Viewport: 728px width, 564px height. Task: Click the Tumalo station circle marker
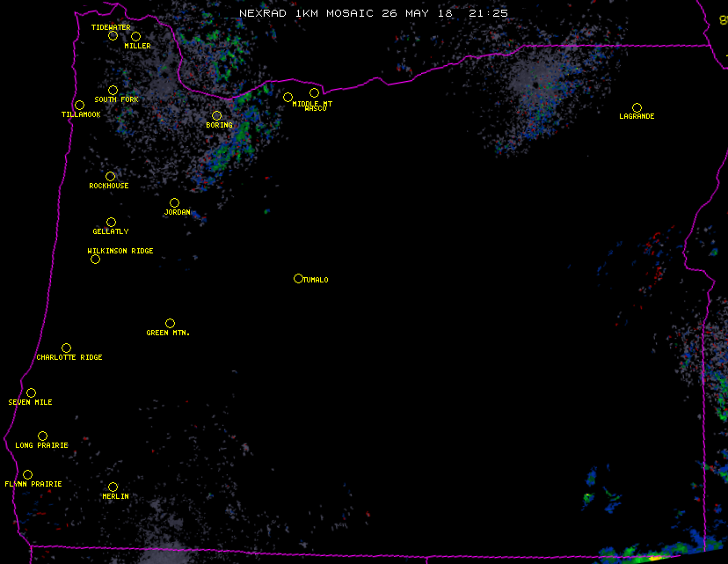[x=298, y=278]
